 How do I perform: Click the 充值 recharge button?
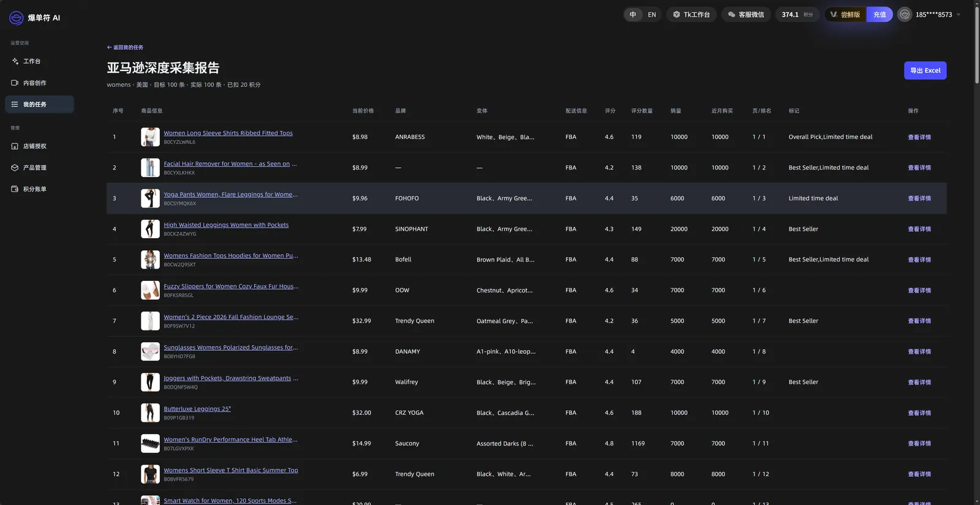(x=880, y=15)
